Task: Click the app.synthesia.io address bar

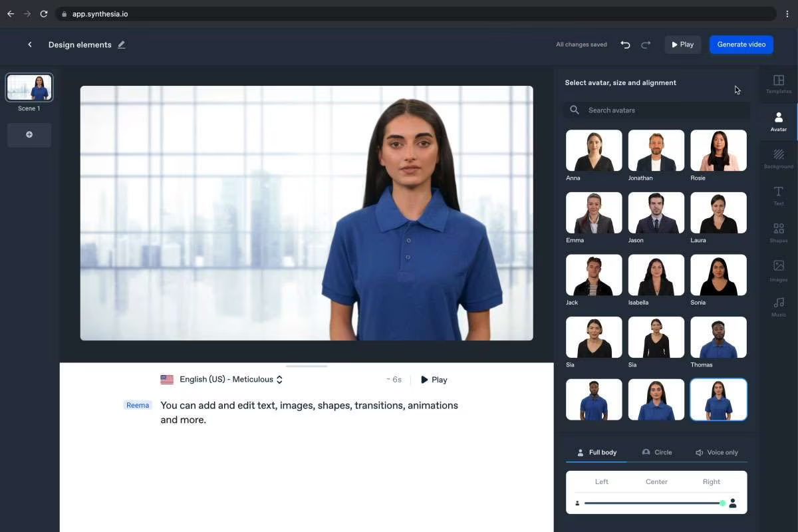Action: coord(416,14)
